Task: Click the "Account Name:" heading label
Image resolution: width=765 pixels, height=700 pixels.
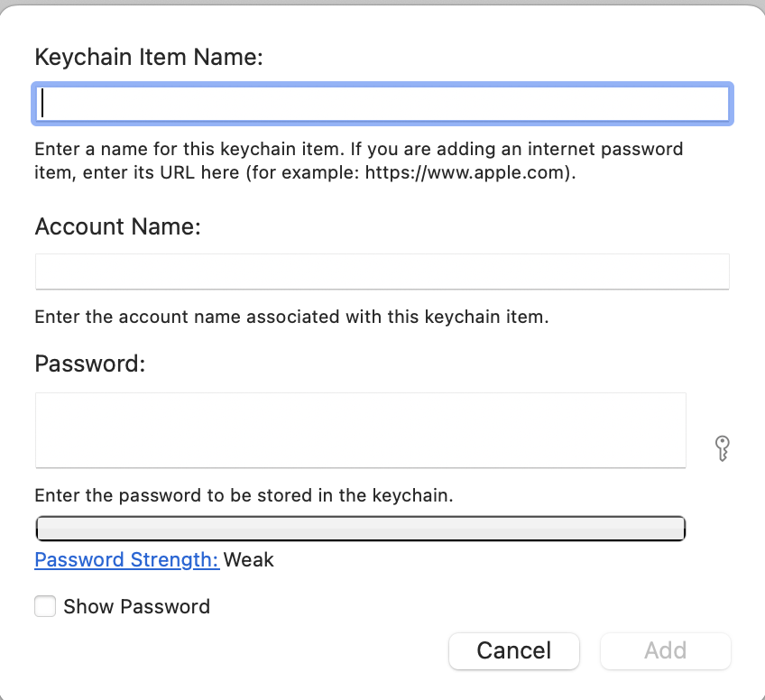Action: click(117, 226)
